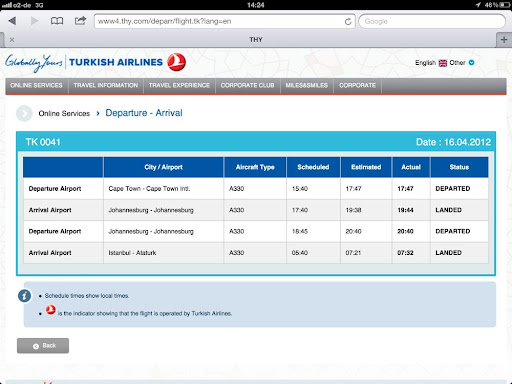Expand the Corporate Club menu

pos(247,86)
